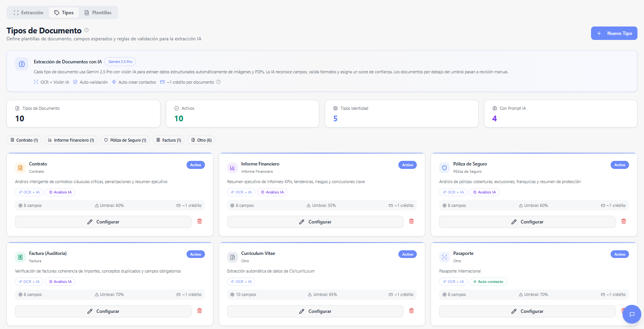644x329 pixels.
Task: Click help icon beside Tipos de Documento title
Action: click(x=86, y=30)
